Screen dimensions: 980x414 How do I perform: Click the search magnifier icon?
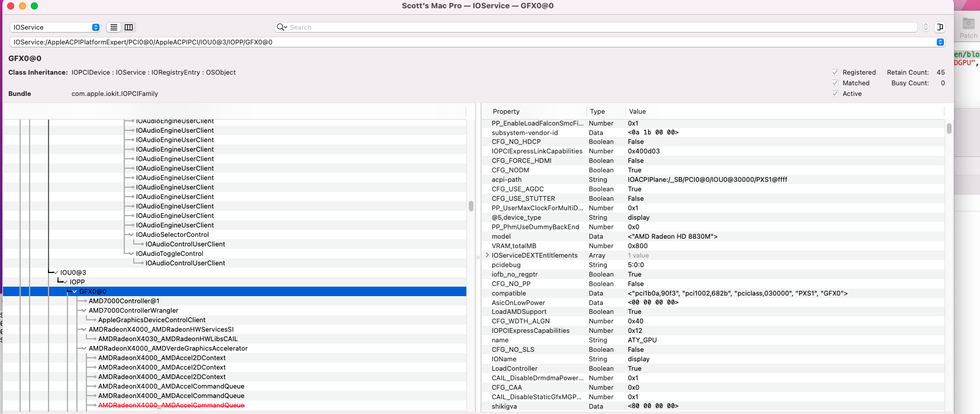point(281,27)
